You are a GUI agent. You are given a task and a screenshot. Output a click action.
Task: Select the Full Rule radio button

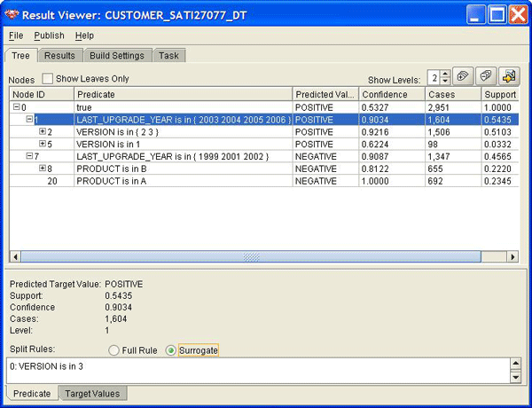(x=113, y=350)
